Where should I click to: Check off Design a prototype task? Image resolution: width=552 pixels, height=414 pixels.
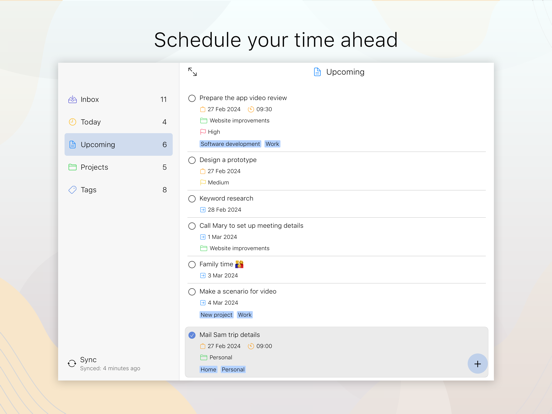pyautogui.click(x=192, y=160)
